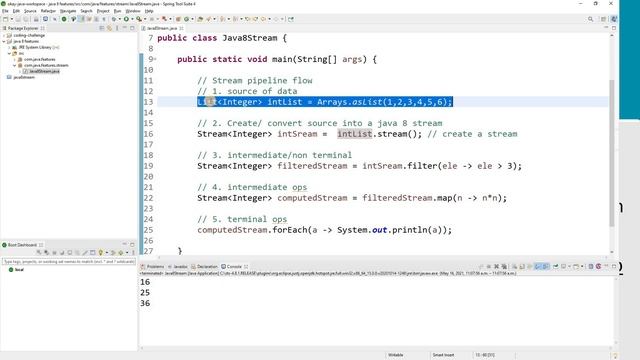Open the Display Selected Console dropdown
This screenshot has height=360, width=640.
click(569, 267)
